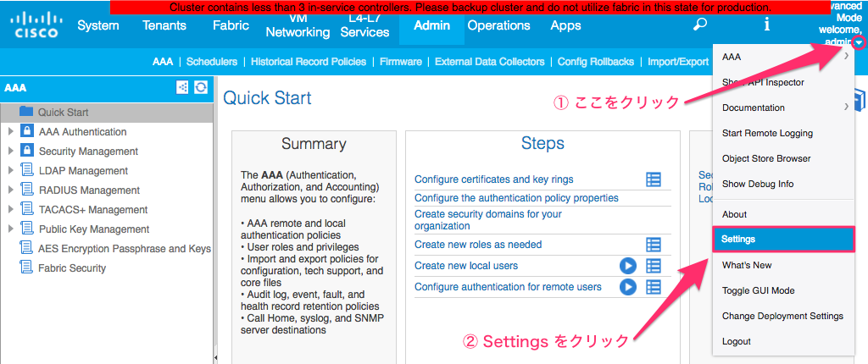Open Configure authentication for remote users link
Image resolution: width=868 pixels, height=364 pixels.
509,287
